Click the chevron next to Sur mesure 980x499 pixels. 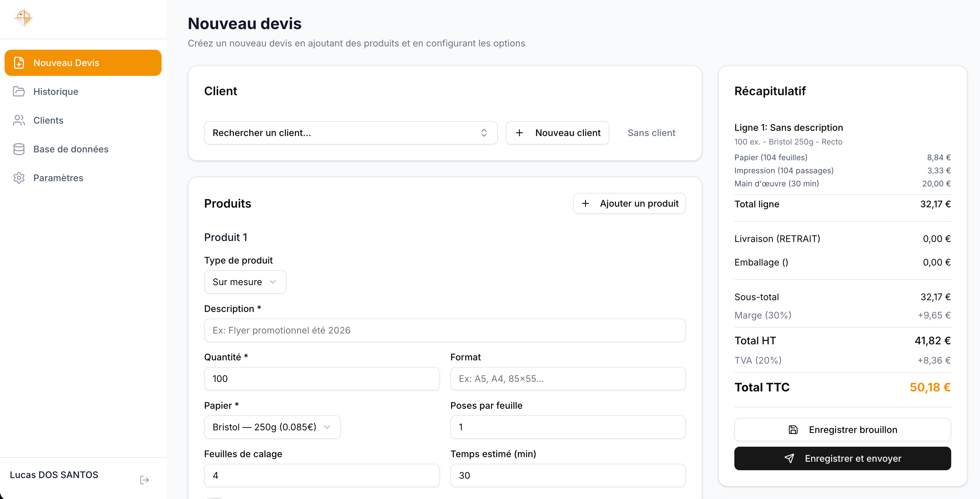(273, 282)
